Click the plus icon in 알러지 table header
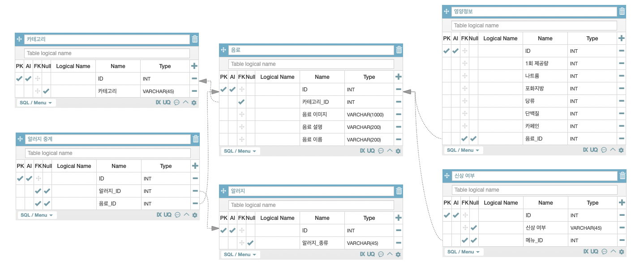This screenshot has width=644, height=270. (x=398, y=218)
